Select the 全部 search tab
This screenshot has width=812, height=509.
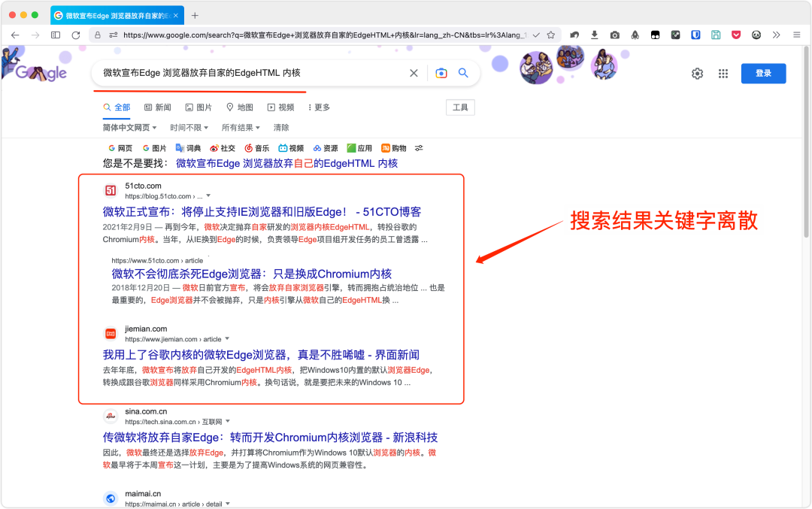pyautogui.click(x=117, y=108)
